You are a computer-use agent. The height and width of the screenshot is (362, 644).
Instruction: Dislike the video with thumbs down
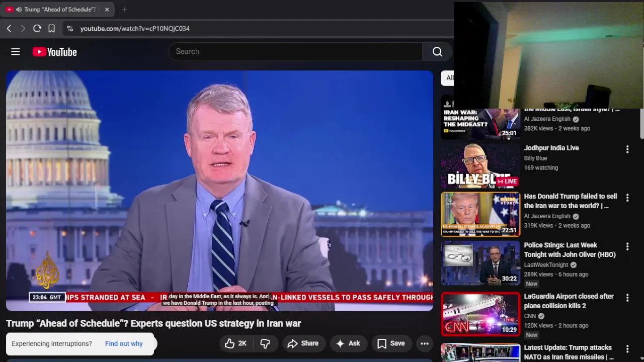coord(265,343)
